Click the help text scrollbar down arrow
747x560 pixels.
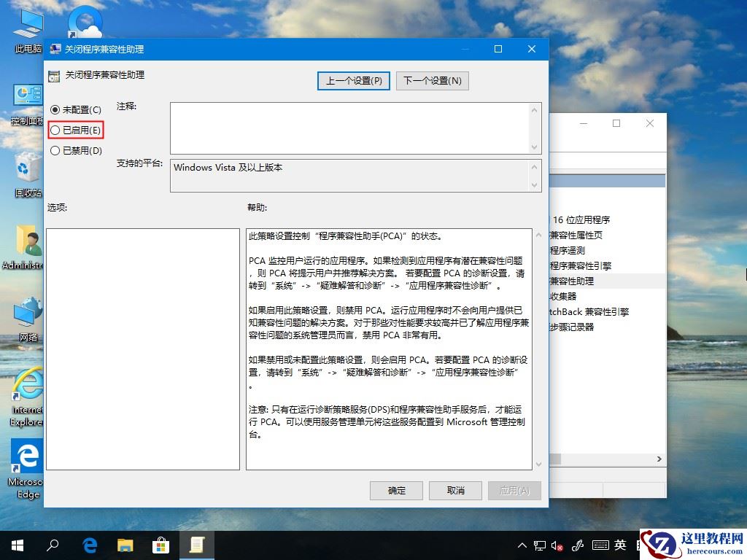tap(538, 462)
